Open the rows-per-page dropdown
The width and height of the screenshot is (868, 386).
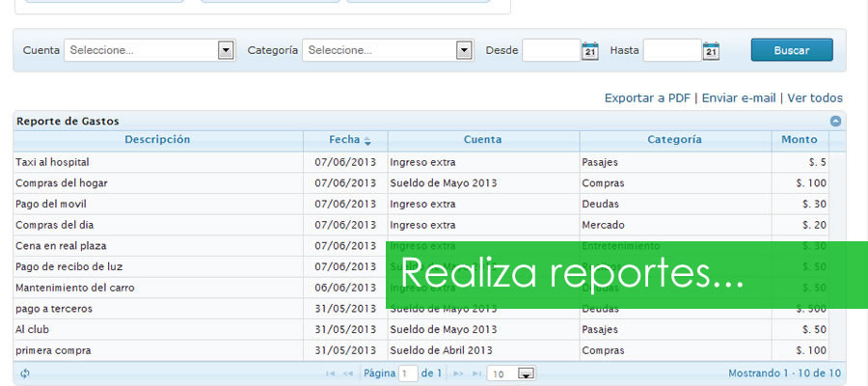[526, 373]
